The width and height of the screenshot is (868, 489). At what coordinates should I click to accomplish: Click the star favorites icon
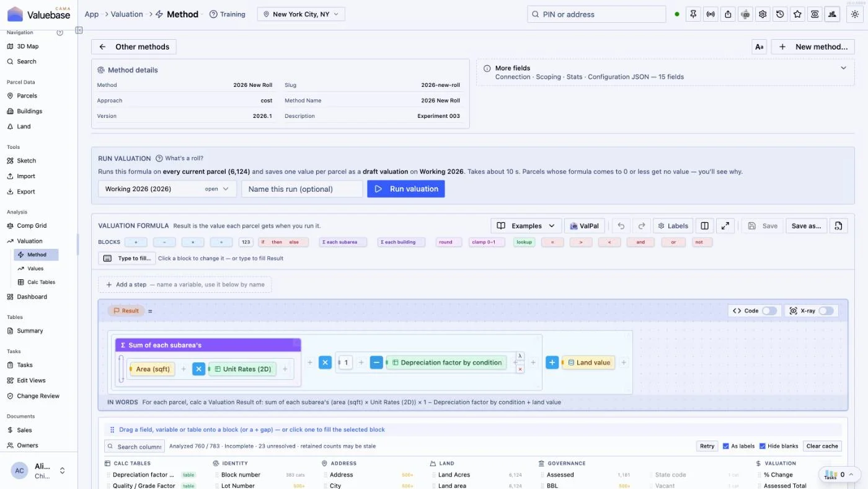click(x=797, y=14)
